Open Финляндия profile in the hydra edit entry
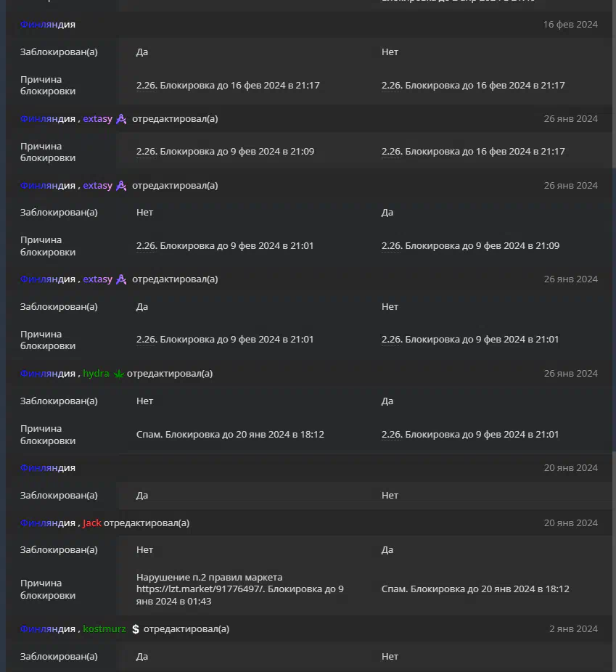Screen dimensions: 616x672 pos(48,373)
